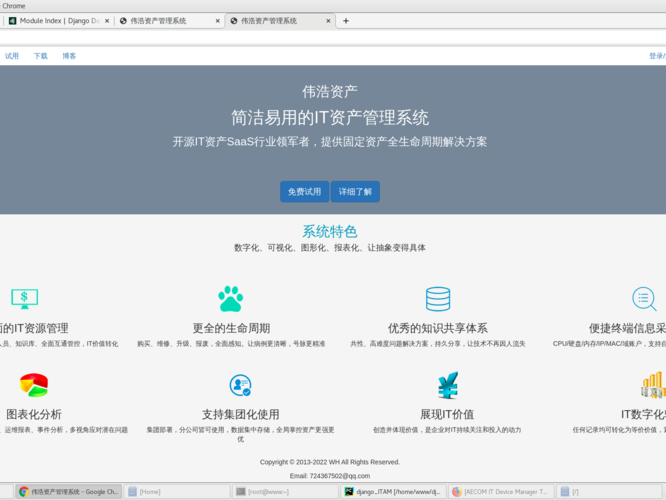
Task: Click the Django favicon on first tab
Action: (x=13, y=21)
